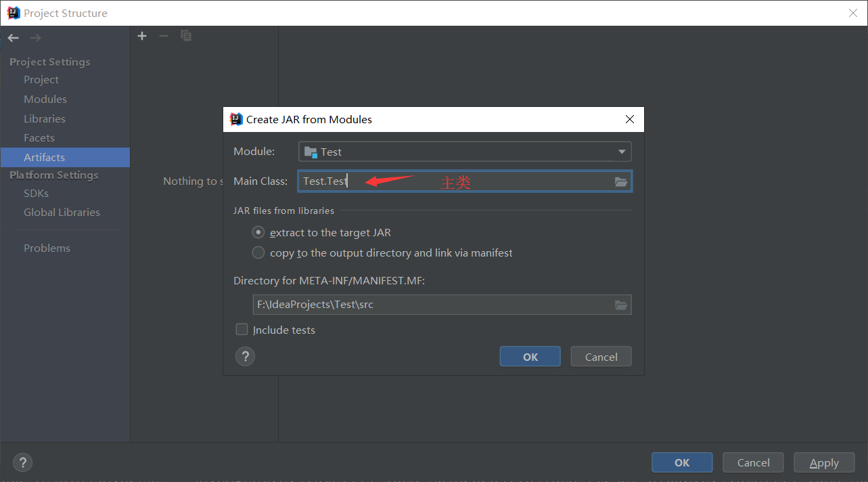Click OK in Project Structure window
The width and height of the screenshot is (868, 482).
point(682,463)
